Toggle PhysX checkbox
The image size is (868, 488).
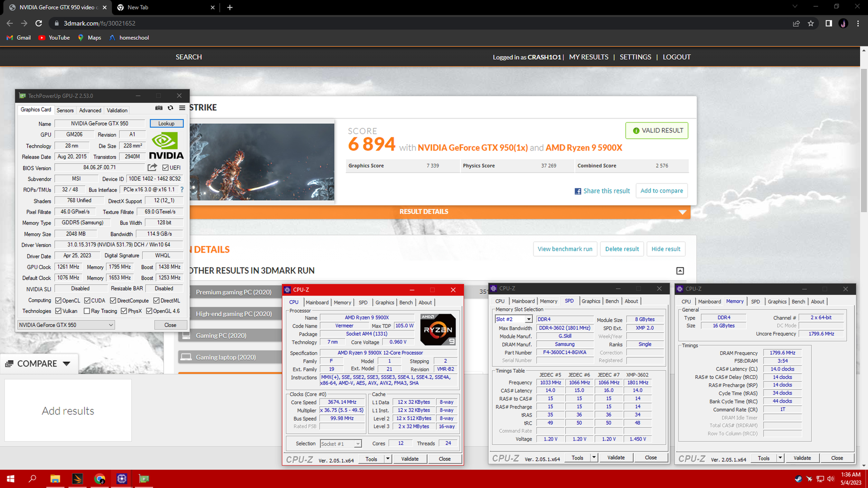124,311
